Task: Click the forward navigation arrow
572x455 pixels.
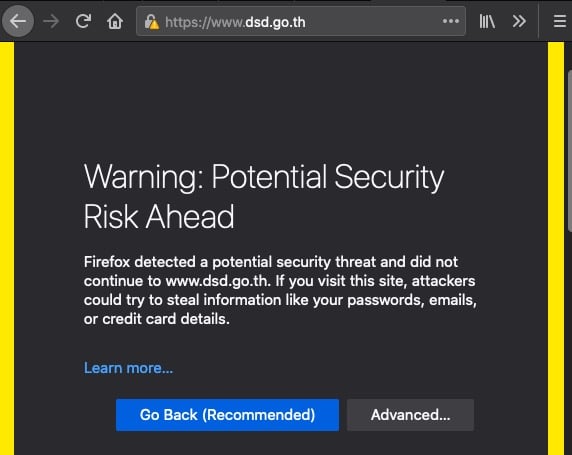Action: click(51, 22)
